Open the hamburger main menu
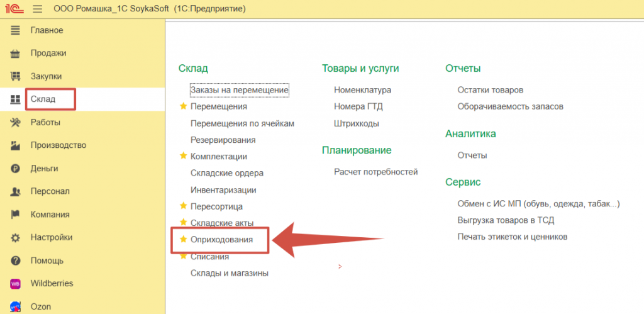 coord(38,9)
